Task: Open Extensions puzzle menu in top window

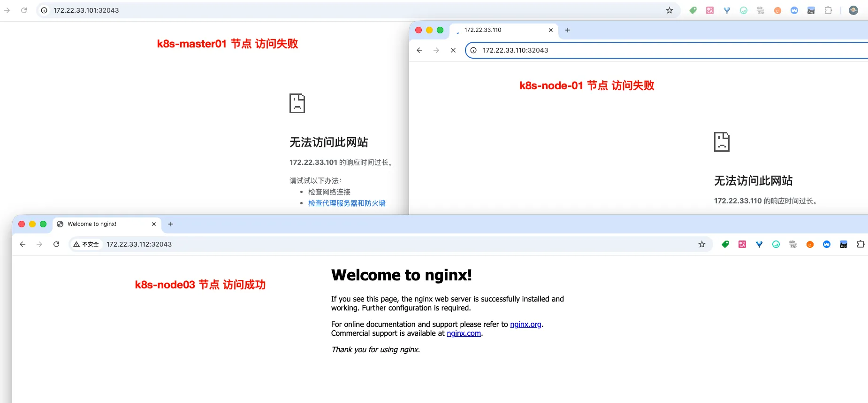Action: pos(829,10)
